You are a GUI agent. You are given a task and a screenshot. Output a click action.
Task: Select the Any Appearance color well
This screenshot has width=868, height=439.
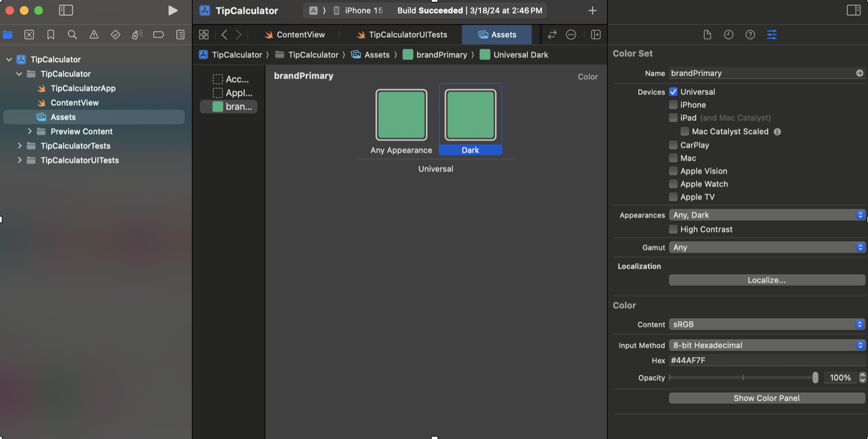coord(401,115)
